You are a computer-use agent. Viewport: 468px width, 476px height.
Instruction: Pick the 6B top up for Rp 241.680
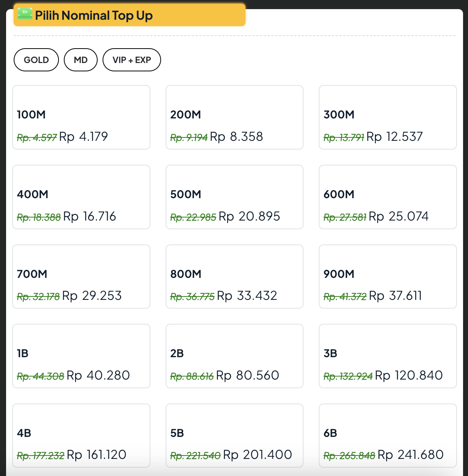click(388, 435)
